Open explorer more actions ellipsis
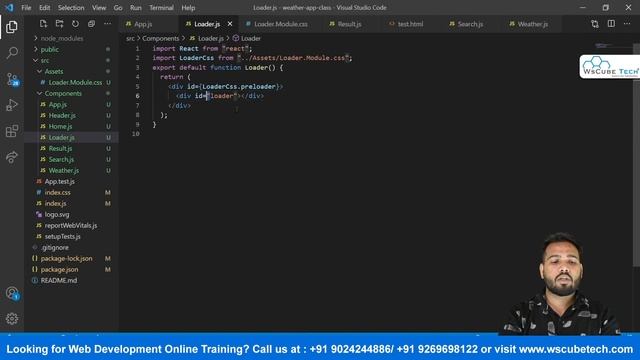Viewport: 640px width, 360px height. click(107, 24)
